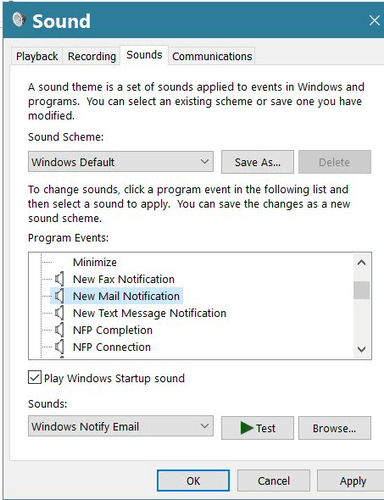
Task: Toggle Play Windows Startup sound checkbox
Action: coord(35,377)
